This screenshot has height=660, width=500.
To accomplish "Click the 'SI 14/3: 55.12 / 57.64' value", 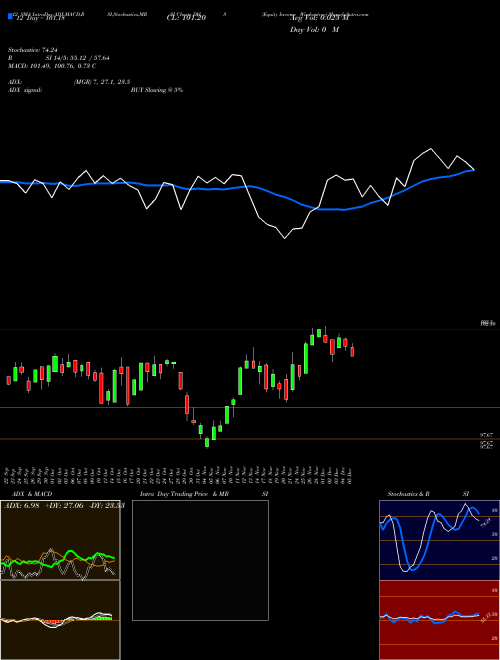I will click(78, 58).
